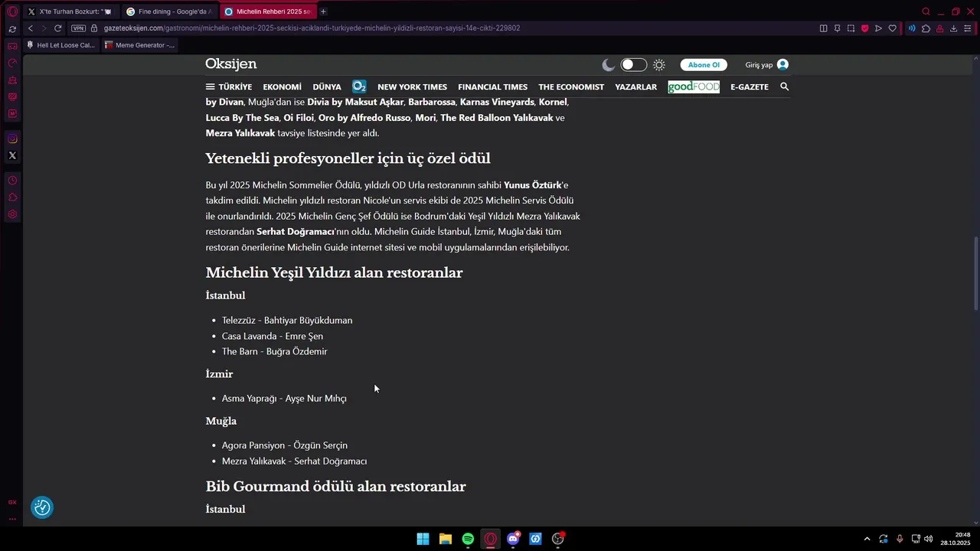Screen dimensions: 980x551
Task: Open the DÜNYA menu item
Action: [x=327, y=87]
